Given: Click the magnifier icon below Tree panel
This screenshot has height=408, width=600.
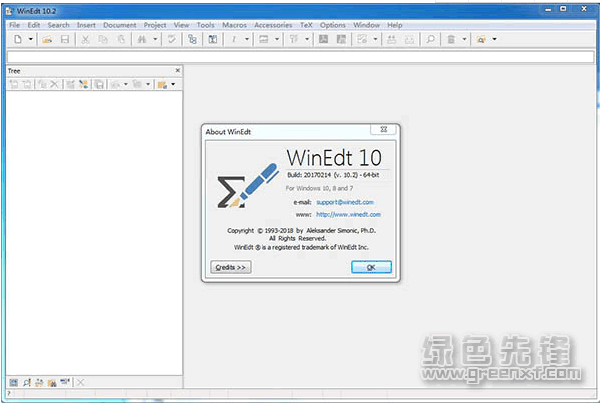Looking at the screenshot, I should [27, 382].
